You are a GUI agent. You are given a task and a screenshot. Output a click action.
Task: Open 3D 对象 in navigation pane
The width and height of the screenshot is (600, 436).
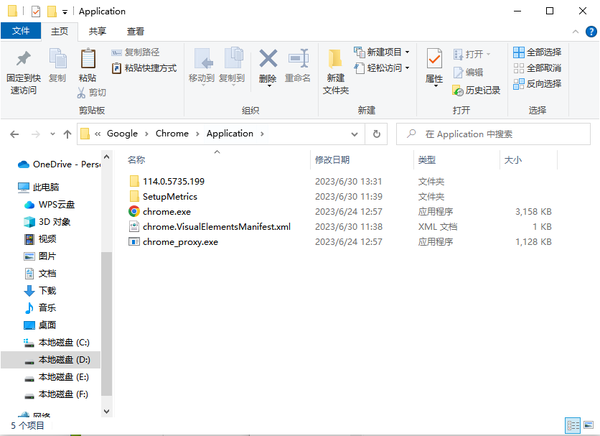tap(47, 222)
